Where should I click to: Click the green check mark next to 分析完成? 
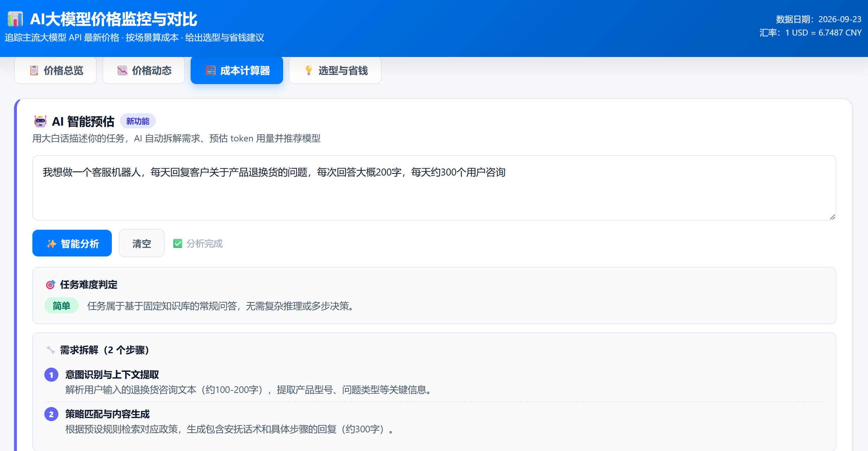tap(178, 243)
